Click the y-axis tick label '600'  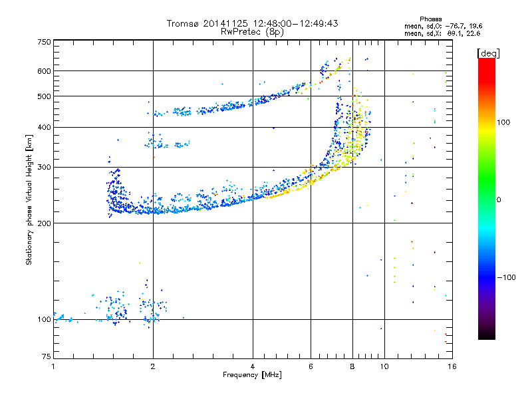(x=44, y=71)
